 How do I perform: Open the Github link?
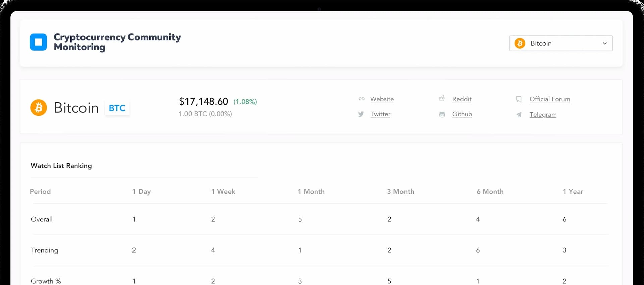point(462,114)
